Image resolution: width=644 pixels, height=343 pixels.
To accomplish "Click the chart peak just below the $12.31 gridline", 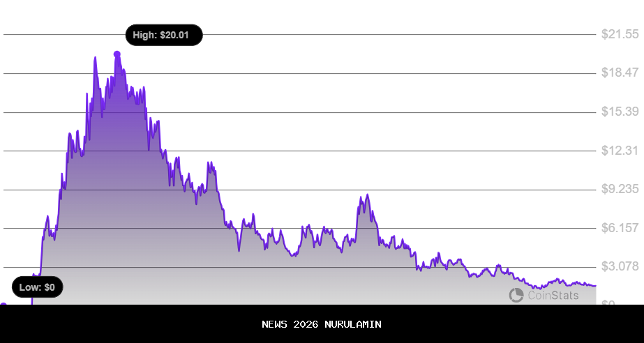I will [209, 163].
